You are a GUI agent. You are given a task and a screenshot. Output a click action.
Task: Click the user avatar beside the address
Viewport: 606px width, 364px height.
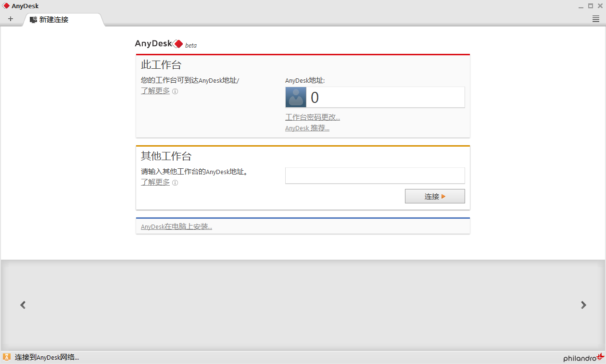pos(296,97)
